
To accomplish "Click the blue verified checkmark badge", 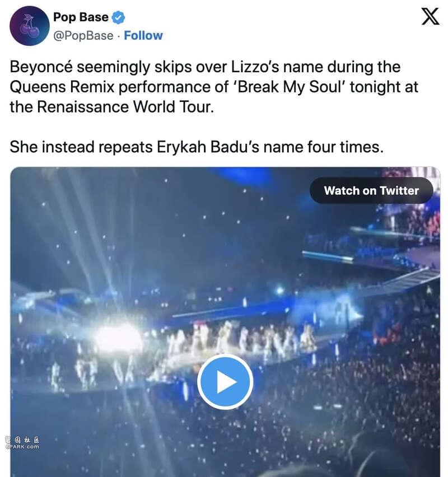I will [118, 17].
